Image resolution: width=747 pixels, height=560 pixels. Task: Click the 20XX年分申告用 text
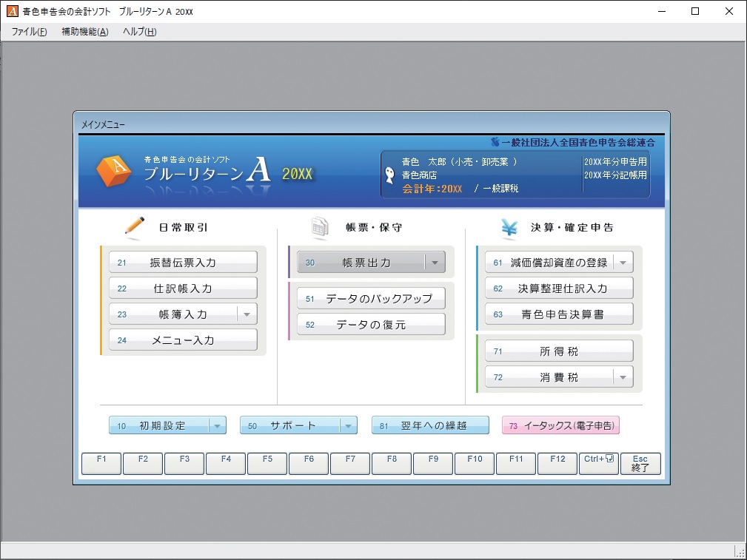point(615,162)
